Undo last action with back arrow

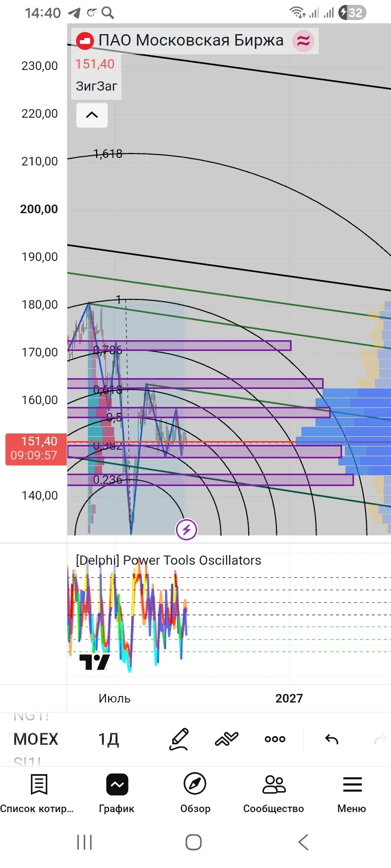331,739
